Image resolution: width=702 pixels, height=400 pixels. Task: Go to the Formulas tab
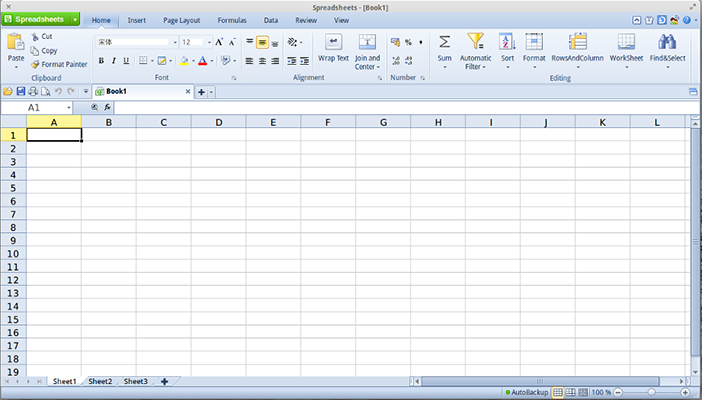pos(232,21)
